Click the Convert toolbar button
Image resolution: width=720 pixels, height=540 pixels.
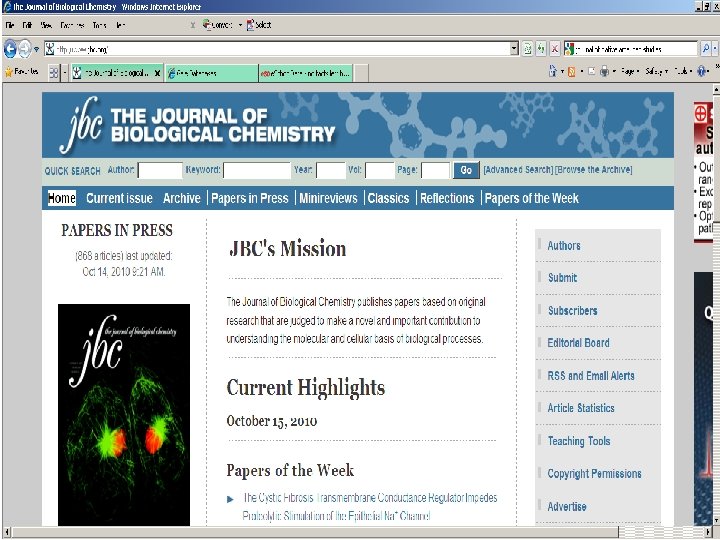(x=218, y=25)
